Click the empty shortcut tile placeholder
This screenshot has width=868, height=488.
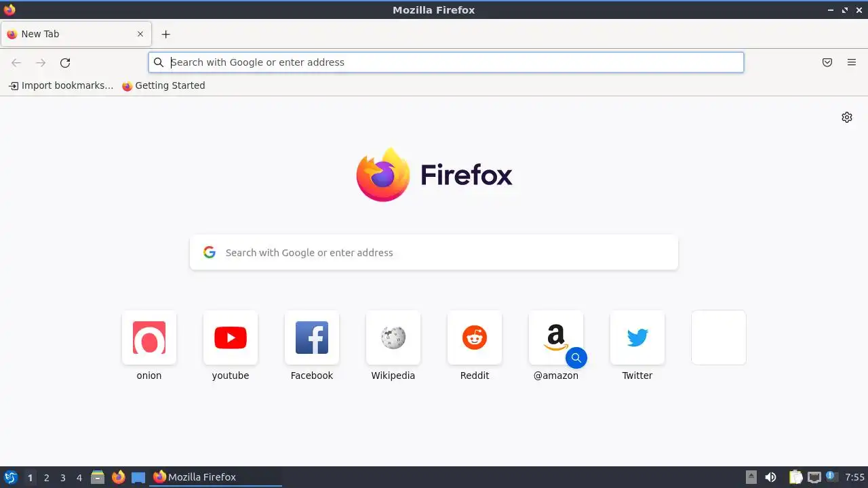(x=719, y=338)
